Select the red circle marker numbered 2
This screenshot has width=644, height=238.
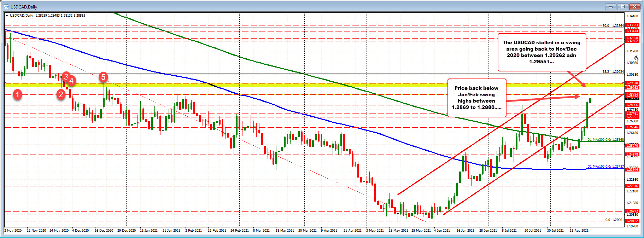point(61,94)
